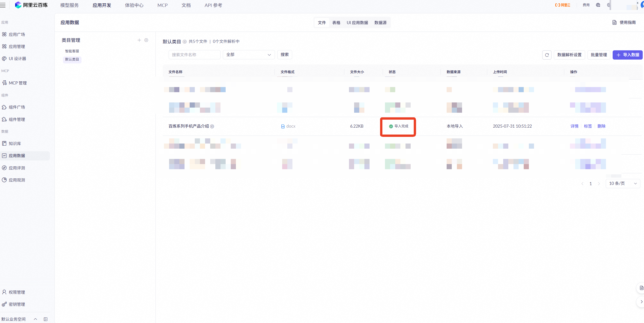The image size is (644, 323).
Task: Open the 全部 status filter dropdown
Action: pyautogui.click(x=249, y=55)
